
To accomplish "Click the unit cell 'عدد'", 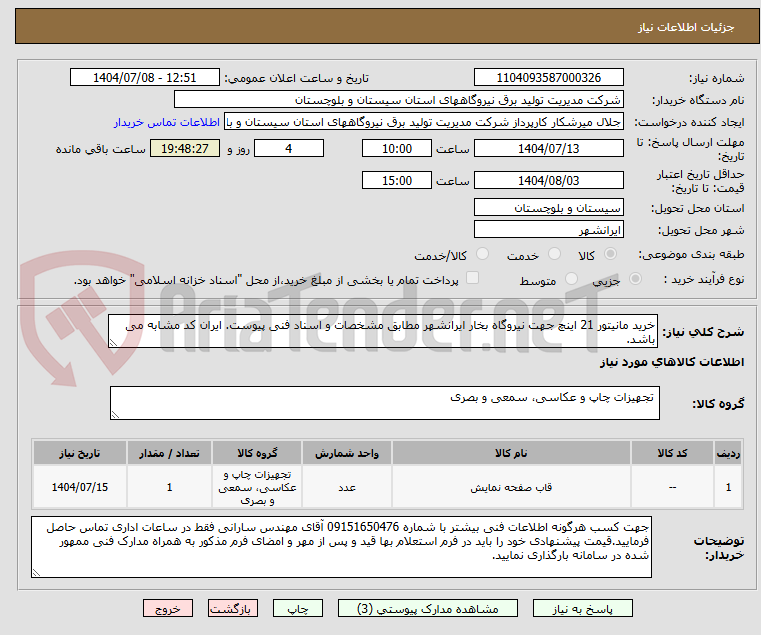I will tap(347, 487).
